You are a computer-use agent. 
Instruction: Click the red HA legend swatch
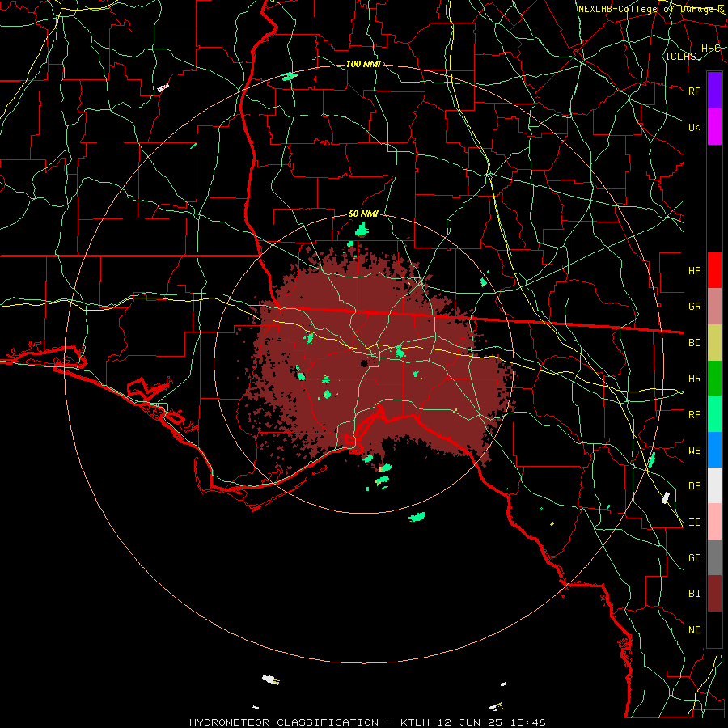(x=714, y=270)
